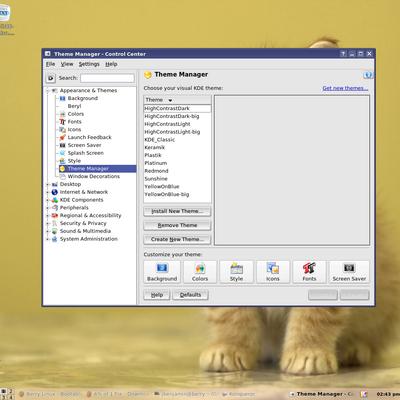Click the KDE Components category icon
Screen dimensions: 400x400
(55, 200)
